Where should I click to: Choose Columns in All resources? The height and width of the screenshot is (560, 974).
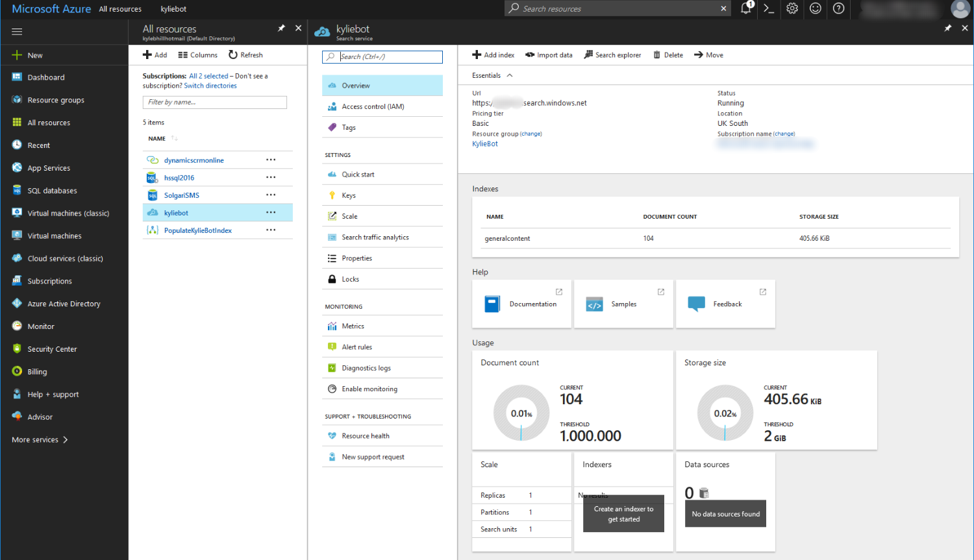[198, 55]
